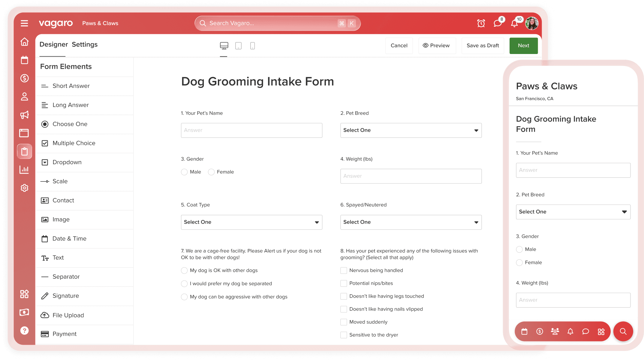The height and width of the screenshot is (360, 644).
Task: Open the hamburger menu icon
Action: (24, 23)
